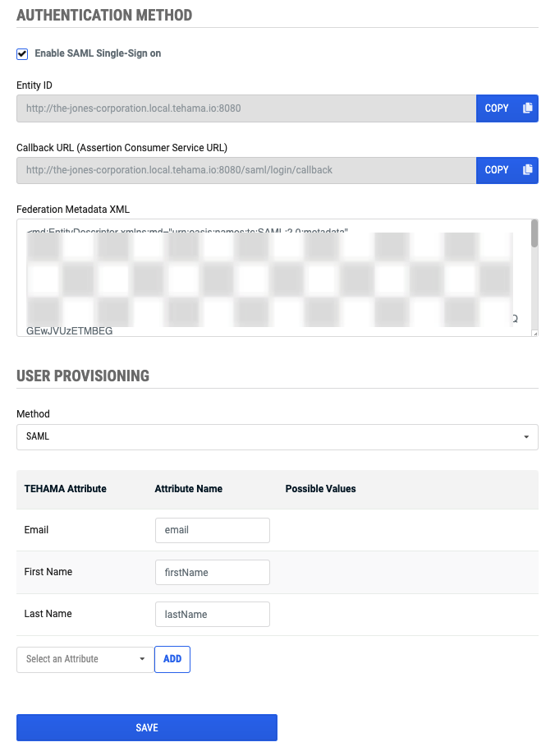Click the Possible Values column header
The width and height of the screenshot is (555, 756).
click(x=320, y=489)
